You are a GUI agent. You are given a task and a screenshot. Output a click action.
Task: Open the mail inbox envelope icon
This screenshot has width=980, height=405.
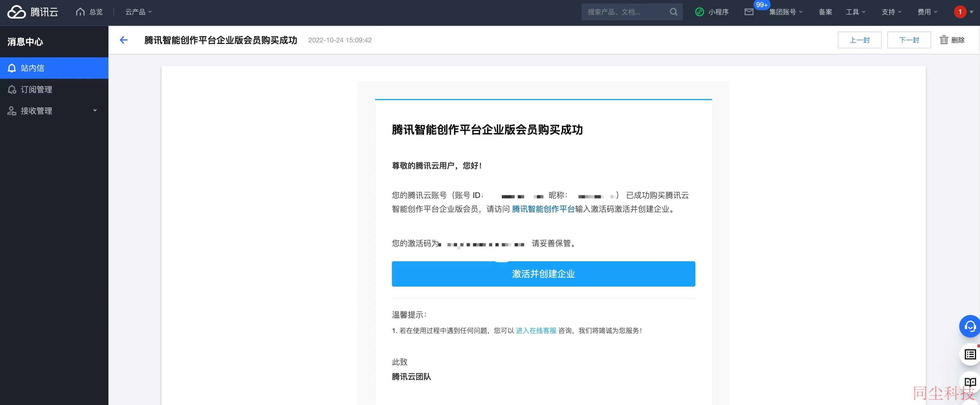coord(749,12)
